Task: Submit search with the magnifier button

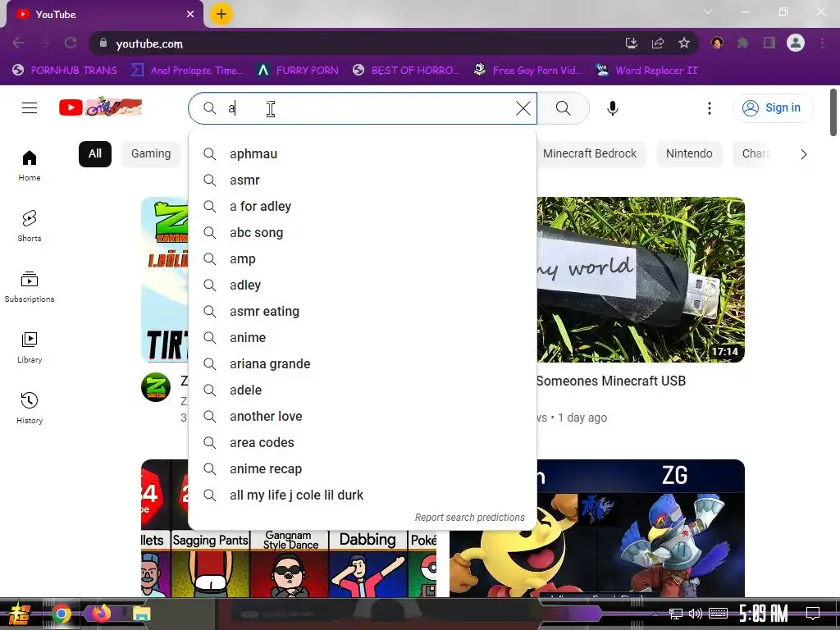Action: pos(563,108)
